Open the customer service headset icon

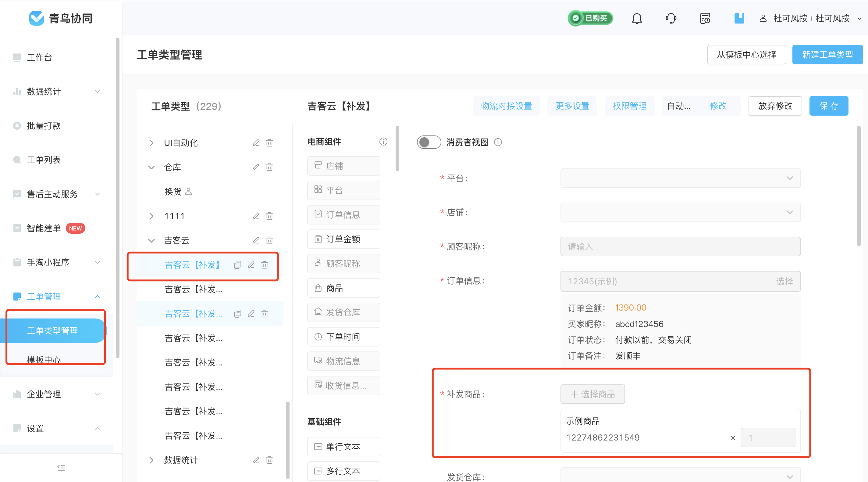tap(671, 18)
